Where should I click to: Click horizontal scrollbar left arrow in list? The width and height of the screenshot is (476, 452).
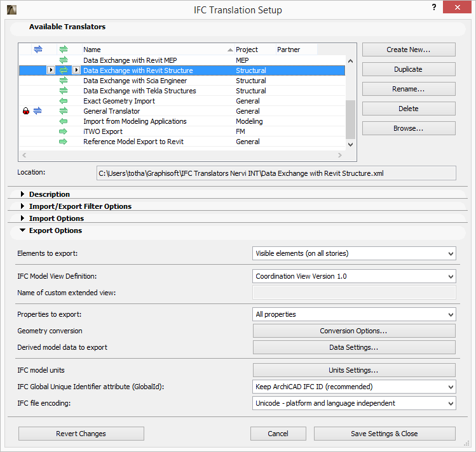tap(24, 155)
